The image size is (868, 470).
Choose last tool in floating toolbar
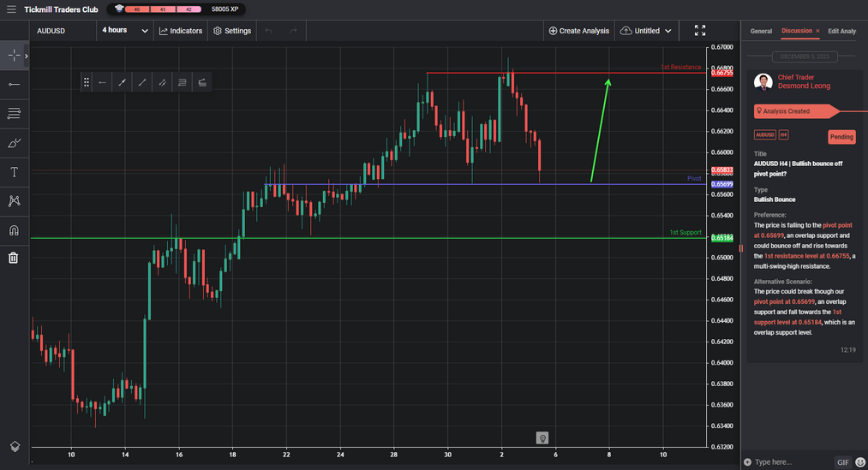(x=202, y=82)
